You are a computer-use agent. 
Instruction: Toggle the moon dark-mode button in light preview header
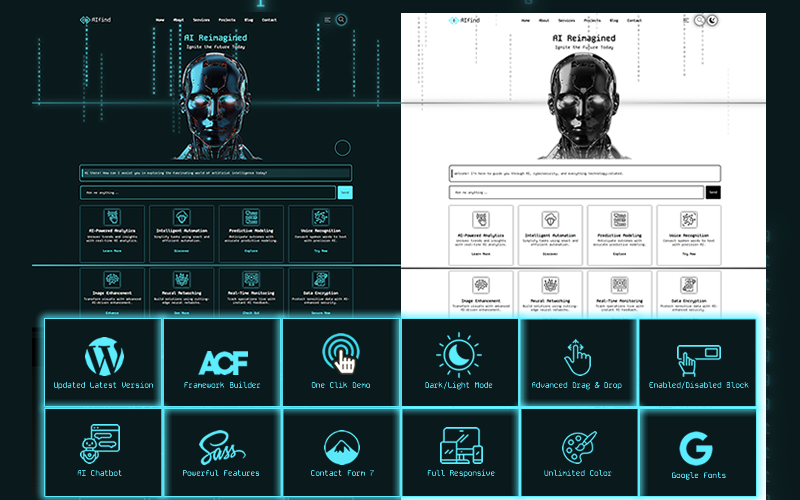tap(711, 19)
